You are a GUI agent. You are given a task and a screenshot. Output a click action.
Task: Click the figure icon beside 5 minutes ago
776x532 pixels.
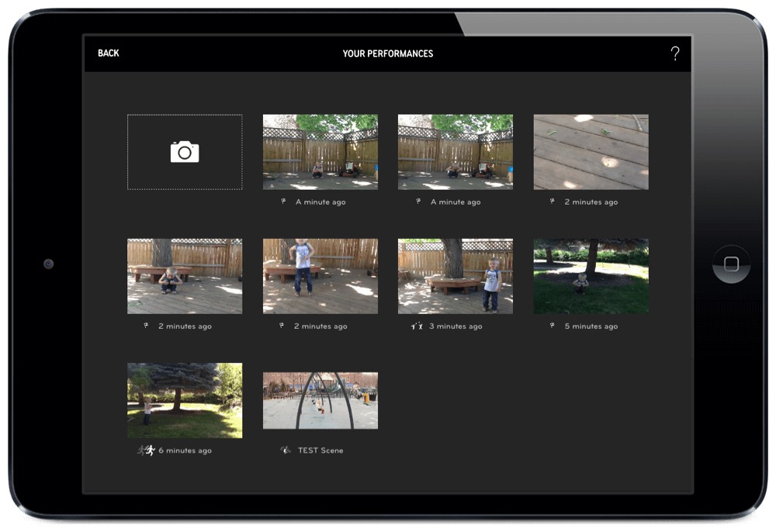click(x=553, y=326)
